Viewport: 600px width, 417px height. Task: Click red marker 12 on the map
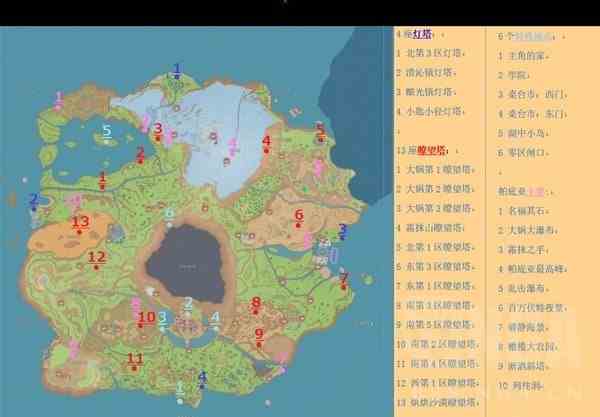click(96, 259)
